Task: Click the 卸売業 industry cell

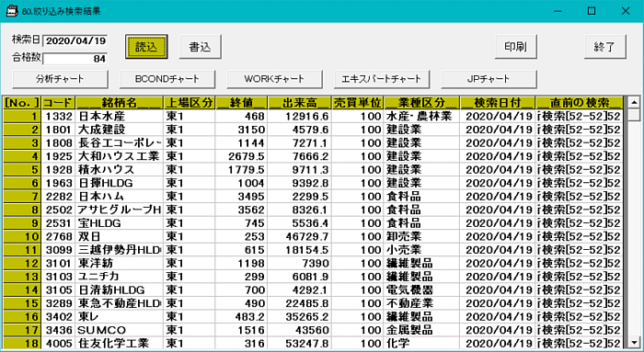Action: (421, 237)
